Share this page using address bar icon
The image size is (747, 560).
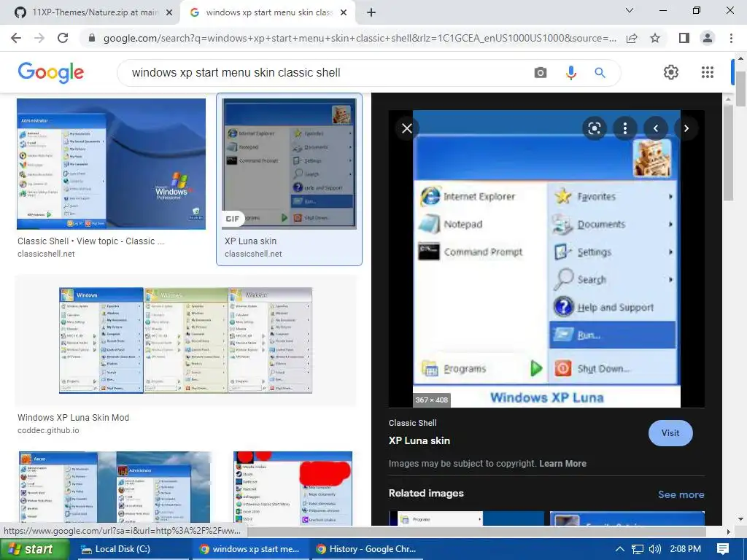tap(632, 38)
